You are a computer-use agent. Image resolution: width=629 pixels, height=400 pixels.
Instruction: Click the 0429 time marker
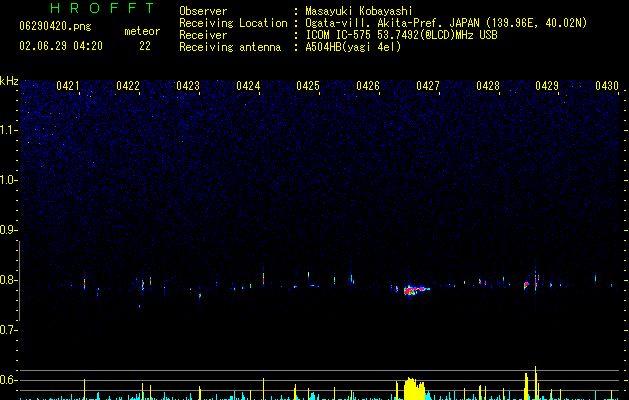[x=547, y=86]
